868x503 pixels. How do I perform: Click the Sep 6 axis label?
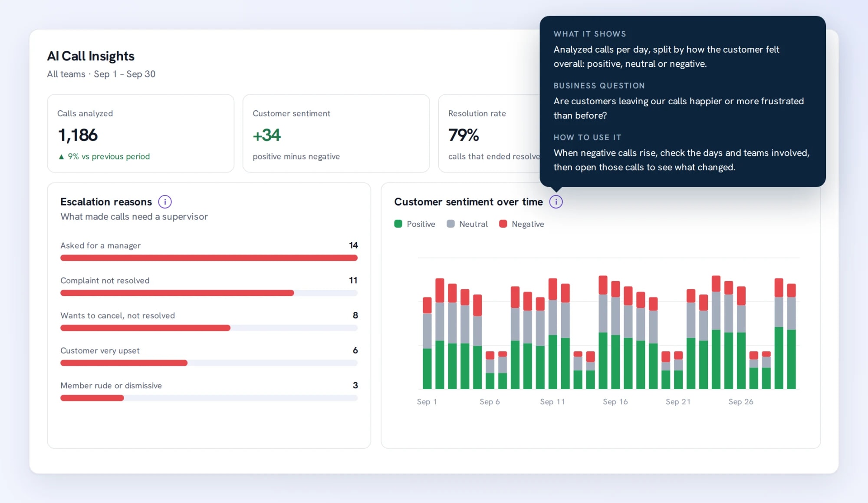[490, 402]
